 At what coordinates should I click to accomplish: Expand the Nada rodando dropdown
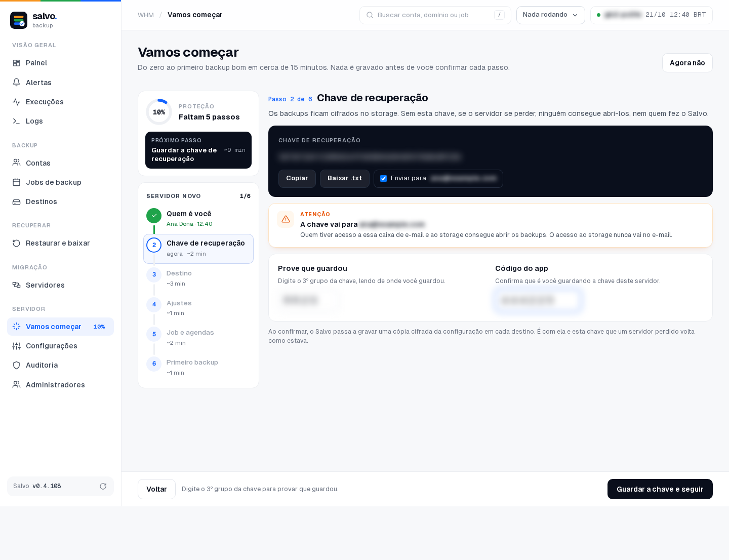[550, 15]
